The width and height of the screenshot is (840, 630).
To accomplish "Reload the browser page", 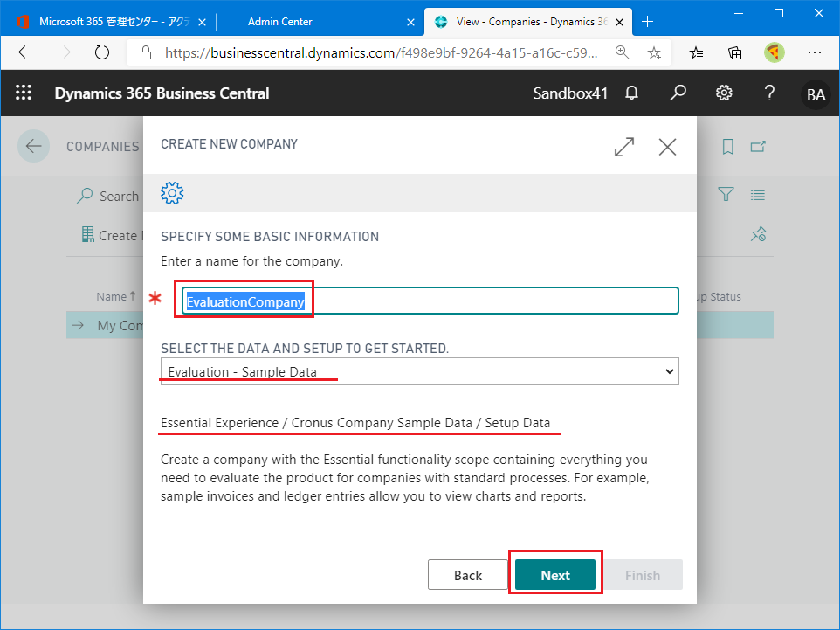I will tap(102, 52).
